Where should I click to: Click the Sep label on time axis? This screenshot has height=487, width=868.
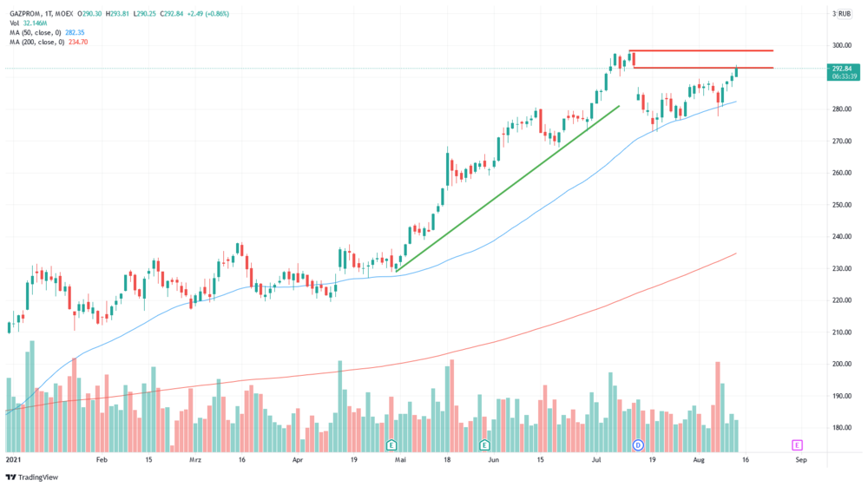[801, 459]
